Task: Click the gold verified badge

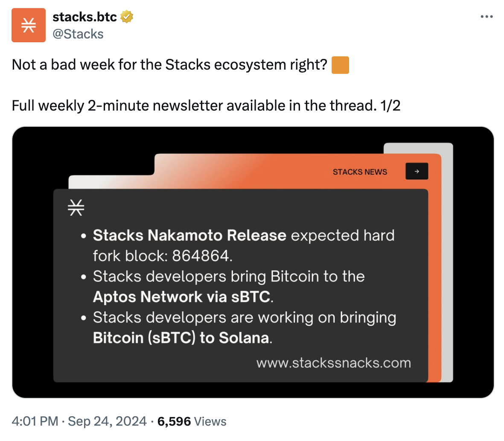Action: click(x=127, y=17)
